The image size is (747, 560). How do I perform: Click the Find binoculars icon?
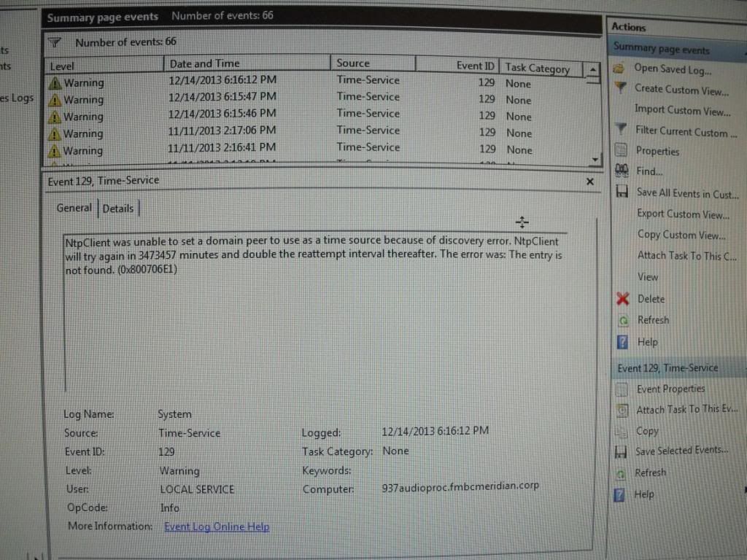[x=622, y=171]
